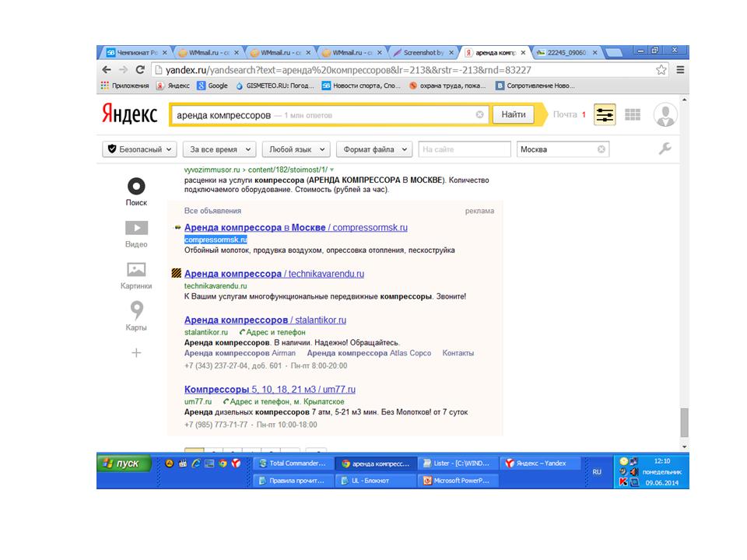Go back with the browser back arrow
This screenshot has height=560, width=747.
pyautogui.click(x=107, y=70)
